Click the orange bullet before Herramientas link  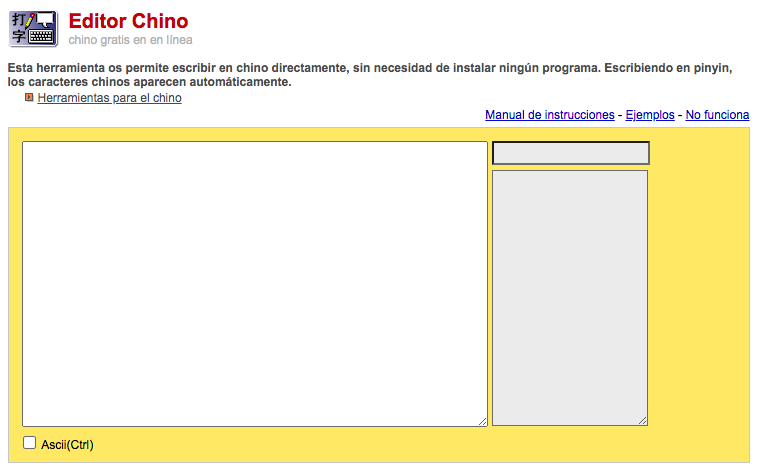[29, 98]
